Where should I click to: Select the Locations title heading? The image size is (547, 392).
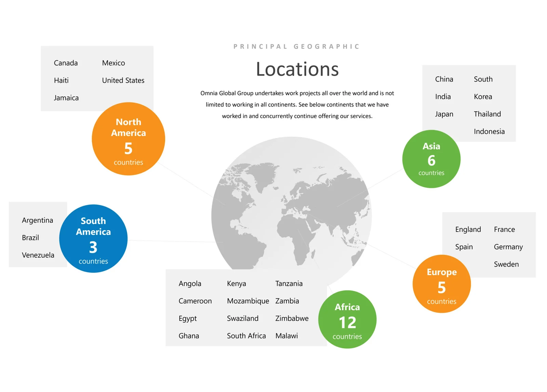[297, 69]
